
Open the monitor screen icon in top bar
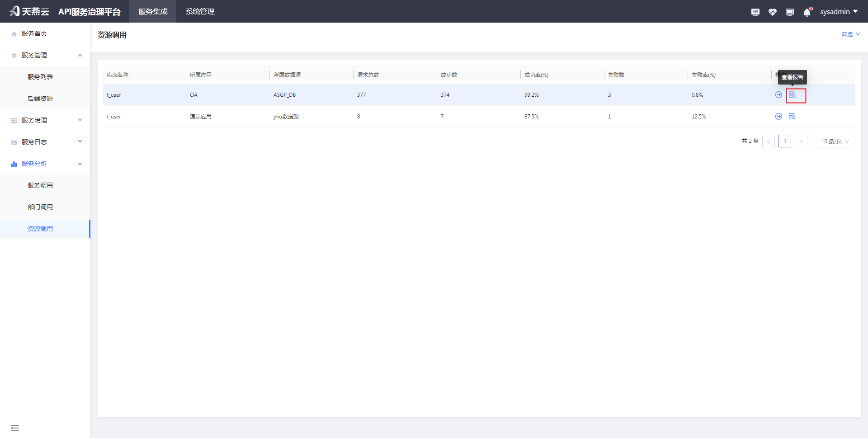[790, 12]
